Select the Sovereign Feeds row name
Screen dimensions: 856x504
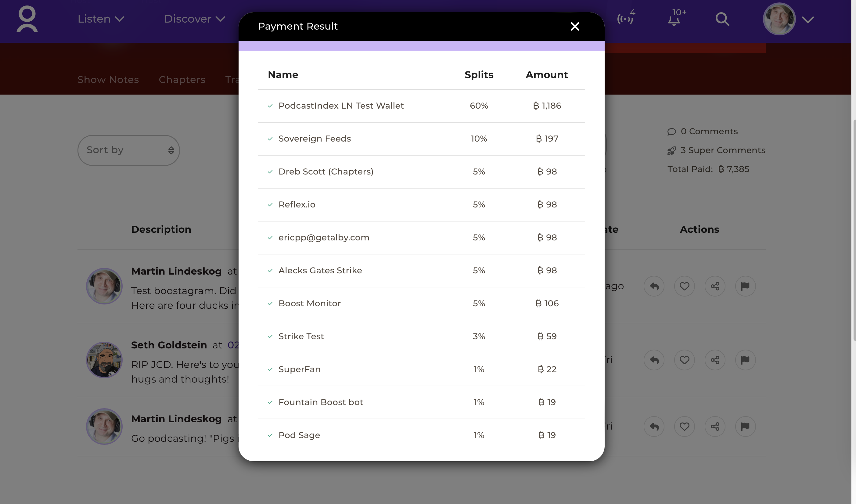click(x=315, y=139)
